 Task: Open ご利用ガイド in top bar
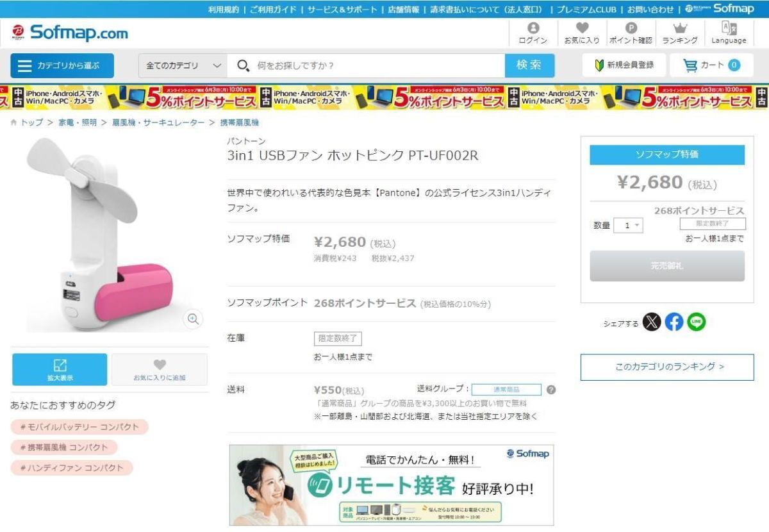point(274,10)
